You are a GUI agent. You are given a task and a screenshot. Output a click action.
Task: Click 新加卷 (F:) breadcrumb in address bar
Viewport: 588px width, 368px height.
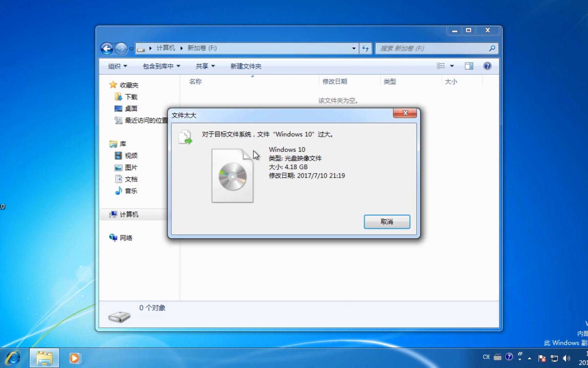coord(202,48)
